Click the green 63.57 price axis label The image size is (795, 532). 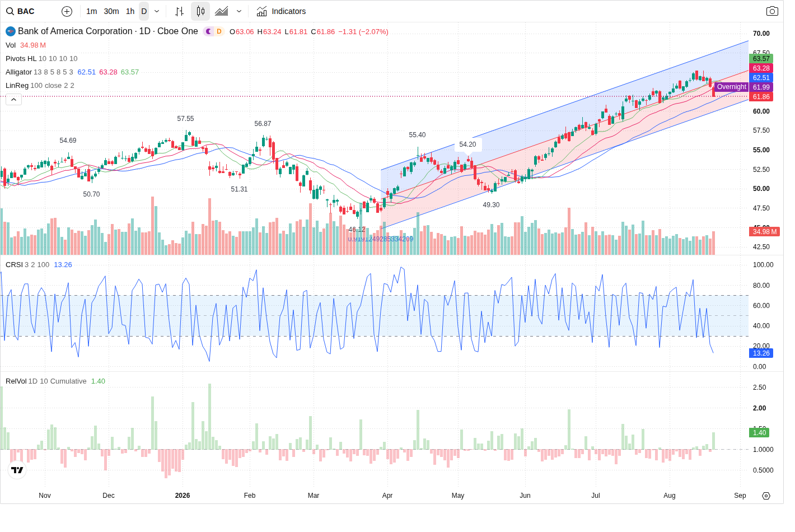pyautogui.click(x=761, y=59)
